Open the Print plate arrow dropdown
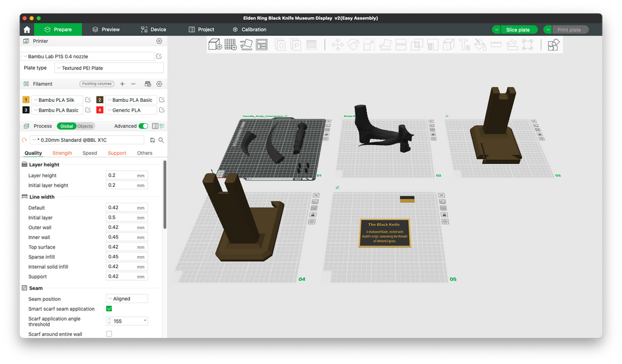 tap(547, 30)
